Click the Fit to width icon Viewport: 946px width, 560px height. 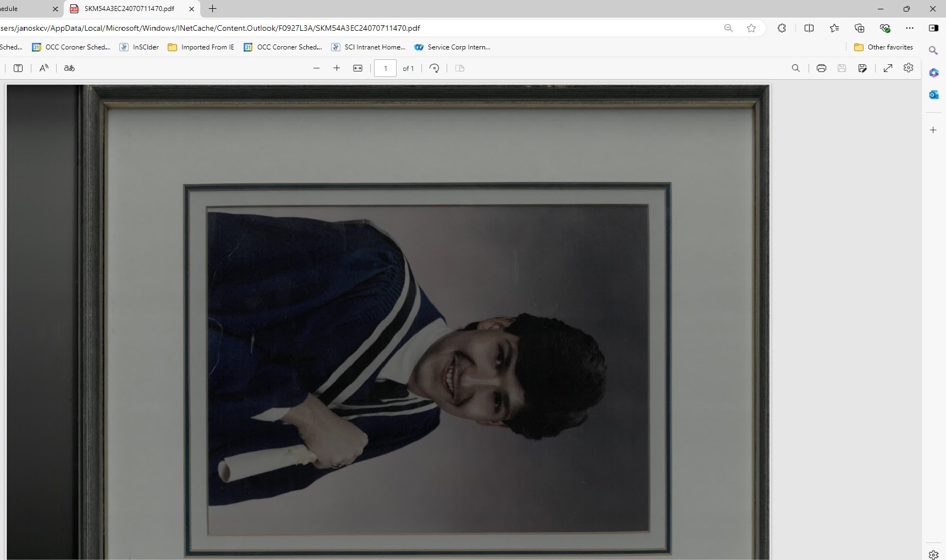358,68
